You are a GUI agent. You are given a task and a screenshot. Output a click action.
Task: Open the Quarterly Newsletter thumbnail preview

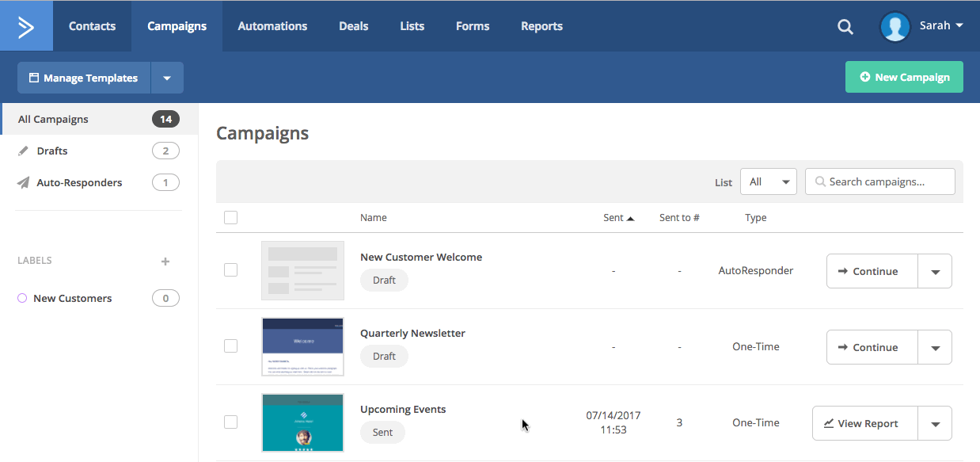tap(302, 347)
